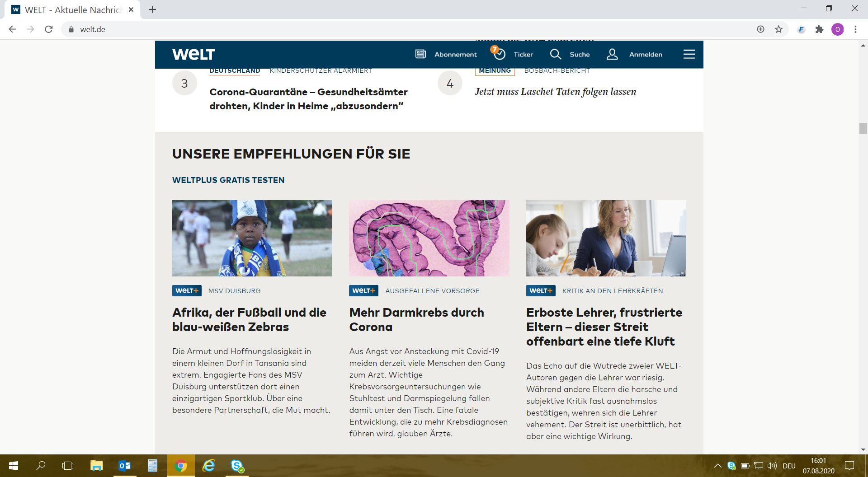Click the number 3 ranking circle
868x477 pixels.
click(x=184, y=83)
